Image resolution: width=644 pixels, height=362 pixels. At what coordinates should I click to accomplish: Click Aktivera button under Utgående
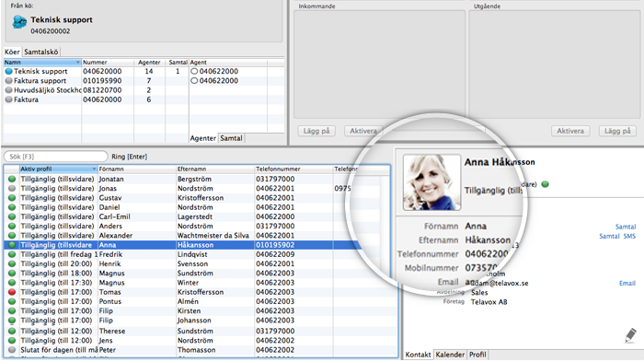[x=570, y=131]
